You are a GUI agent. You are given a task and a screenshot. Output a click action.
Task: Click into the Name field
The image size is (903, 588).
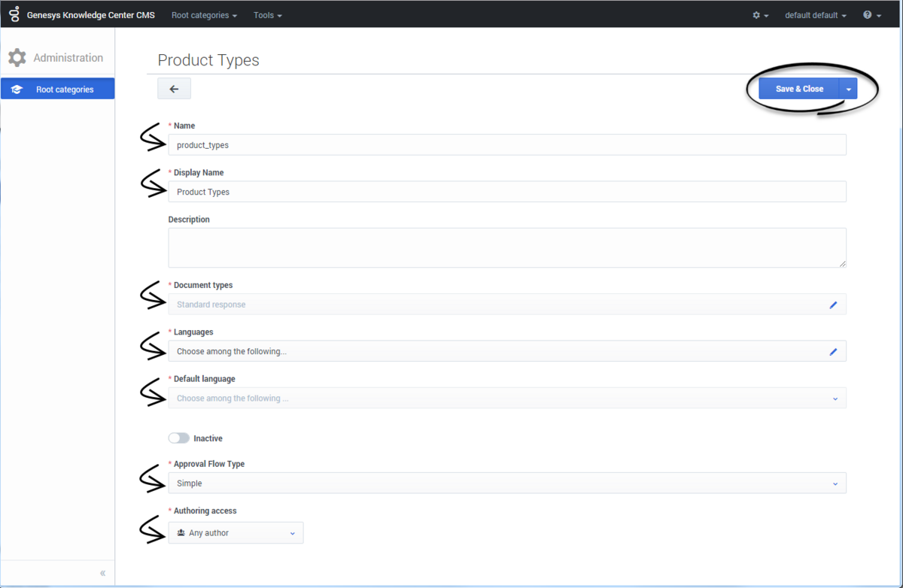pos(507,144)
